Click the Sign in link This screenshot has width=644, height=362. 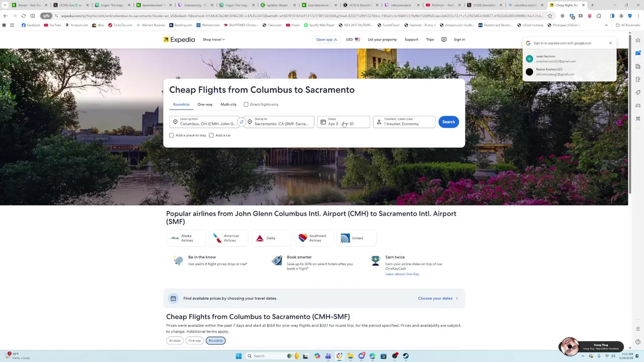459,40
